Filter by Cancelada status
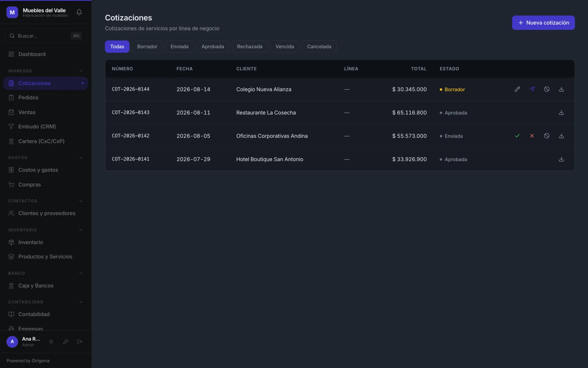Viewport: 588px width, 368px height. coord(319,46)
